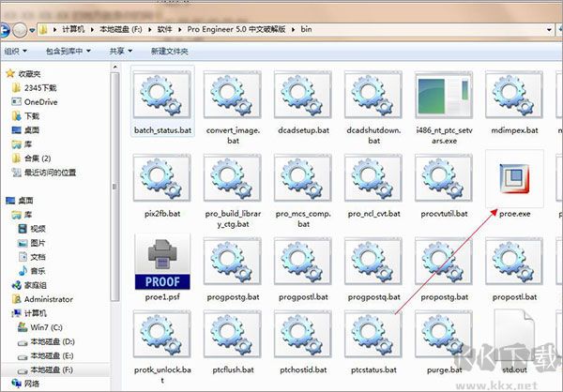The height and width of the screenshot is (392, 563).
Task: Open the 包含到库中 dropdown
Action: pyautogui.click(x=68, y=51)
